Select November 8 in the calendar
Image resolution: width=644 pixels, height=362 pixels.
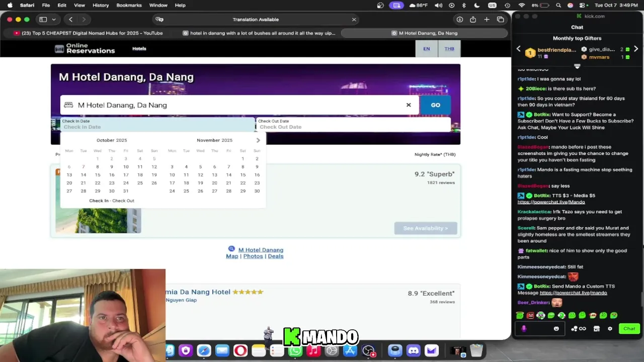[243, 167]
